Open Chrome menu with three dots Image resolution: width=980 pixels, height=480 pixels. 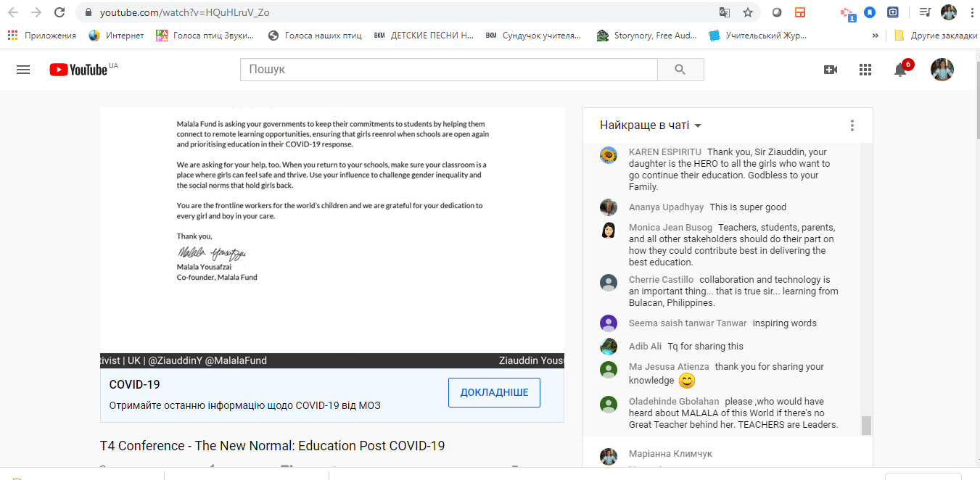(x=971, y=12)
